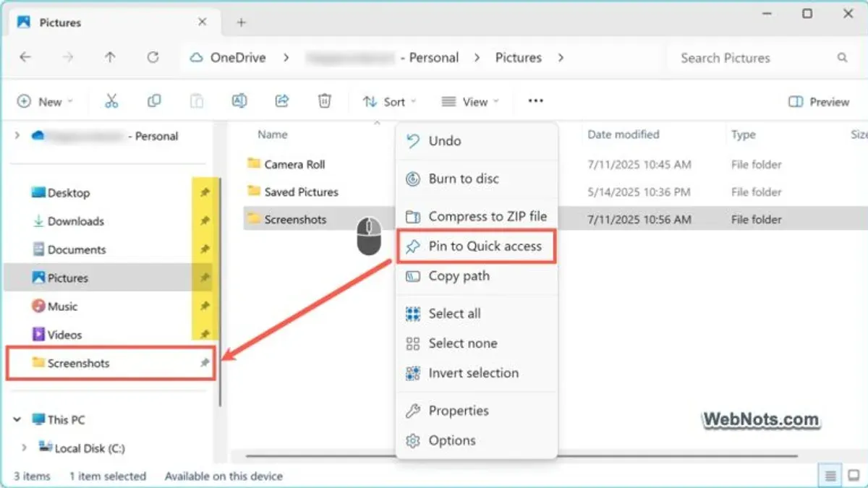
Task: Choose Pin to Quick access
Action: [x=477, y=247]
